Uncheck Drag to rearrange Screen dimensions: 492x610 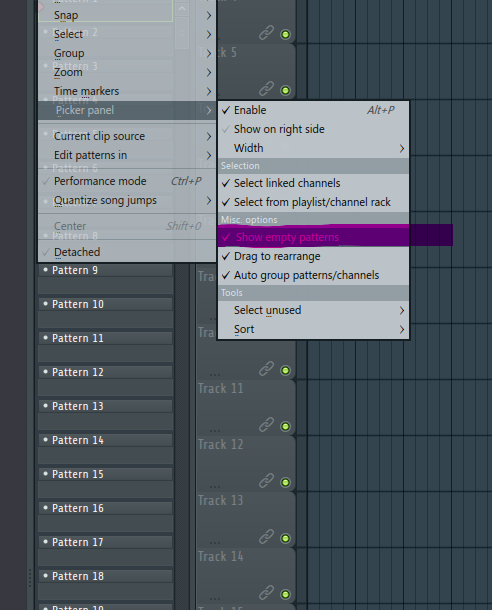click(x=313, y=256)
